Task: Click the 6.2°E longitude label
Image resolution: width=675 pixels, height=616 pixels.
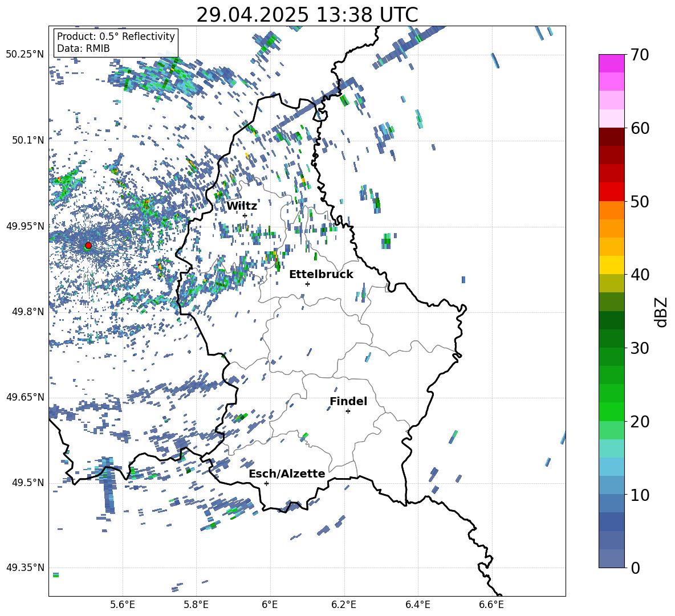Action: pos(344,605)
